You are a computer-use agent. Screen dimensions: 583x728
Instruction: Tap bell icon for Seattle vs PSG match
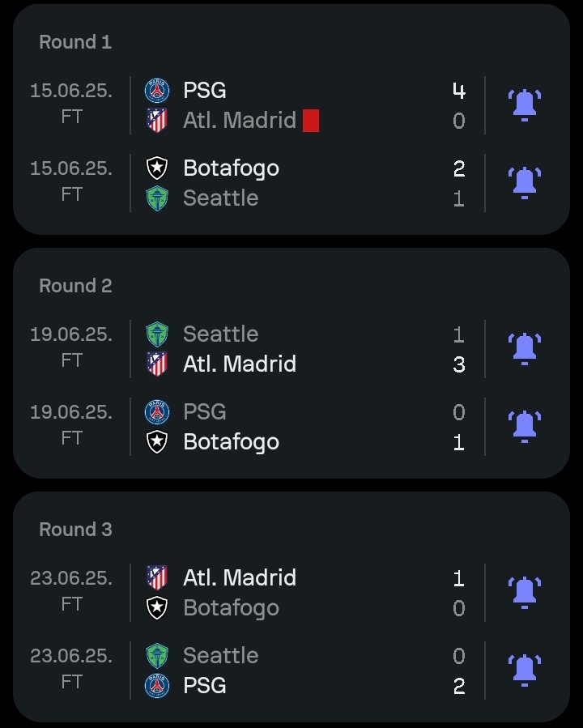[525, 671]
